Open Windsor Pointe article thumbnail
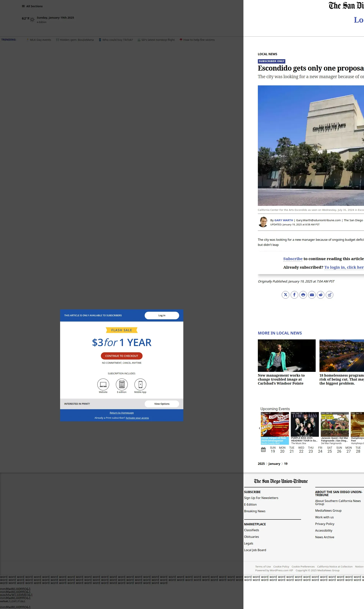This screenshot has width=364, height=609. [286, 355]
